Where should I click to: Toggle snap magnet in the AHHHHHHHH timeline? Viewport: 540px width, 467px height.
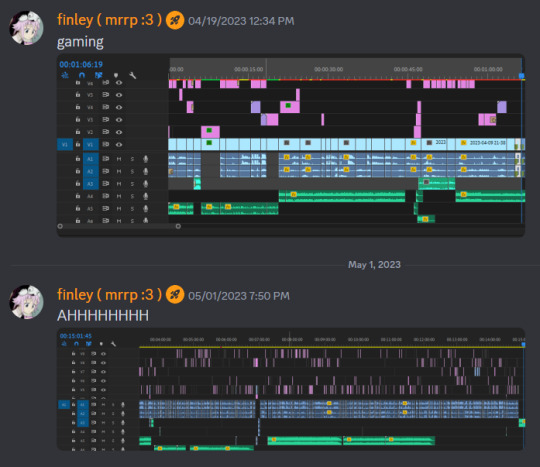click(x=76, y=344)
